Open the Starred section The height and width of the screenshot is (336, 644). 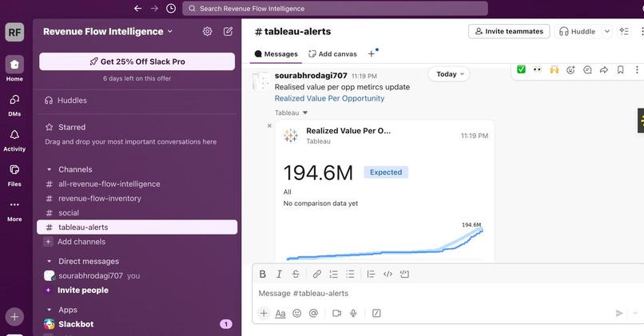[x=71, y=127]
